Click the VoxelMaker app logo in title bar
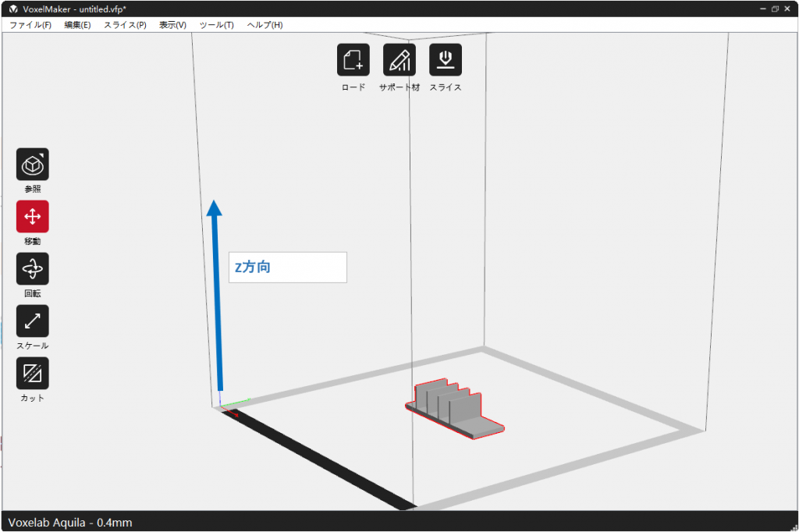 (x=13, y=9)
